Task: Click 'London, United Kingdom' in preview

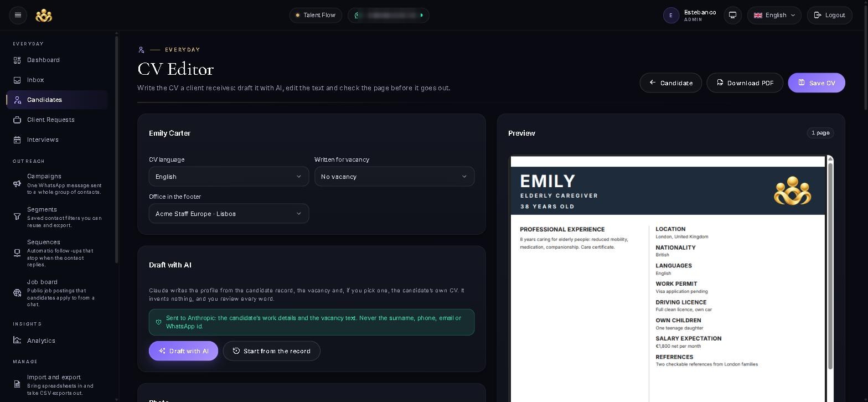Action: click(681, 236)
